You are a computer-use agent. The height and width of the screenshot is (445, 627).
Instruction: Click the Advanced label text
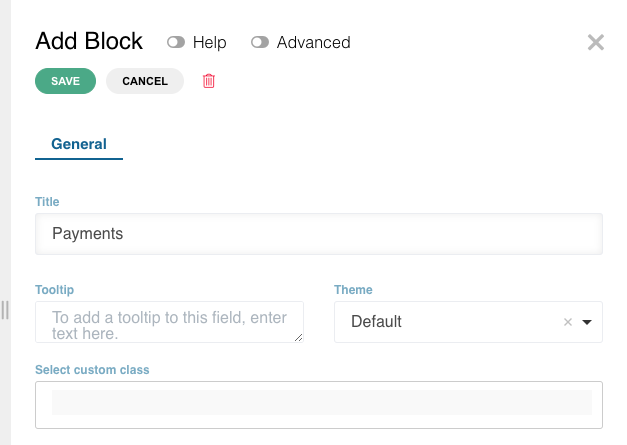pyautogui.click(x=314, y=42)
